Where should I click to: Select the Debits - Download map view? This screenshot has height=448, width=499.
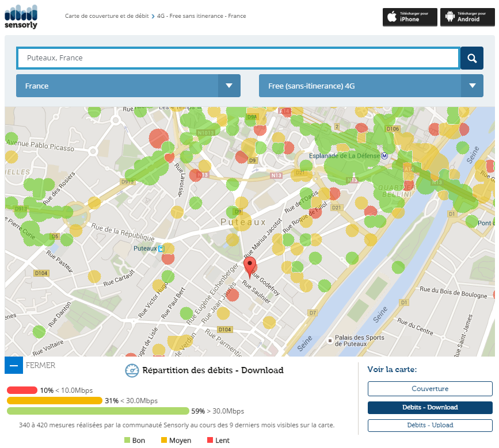point(430,407)
